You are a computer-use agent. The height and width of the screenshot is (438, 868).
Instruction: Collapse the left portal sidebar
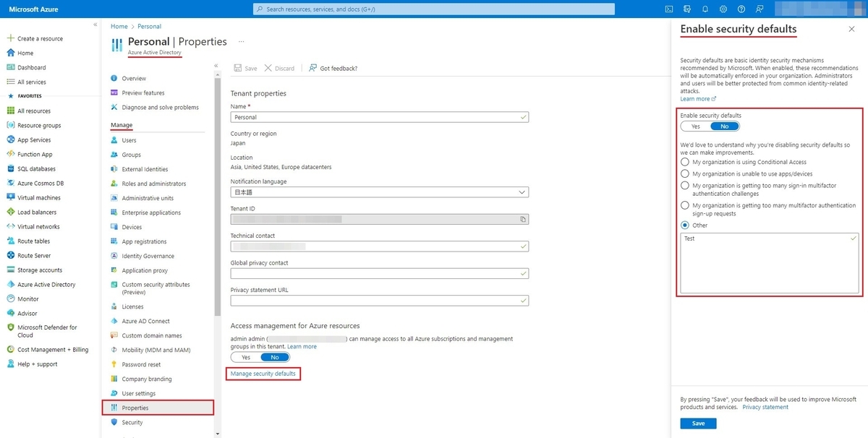coord(95,25)
